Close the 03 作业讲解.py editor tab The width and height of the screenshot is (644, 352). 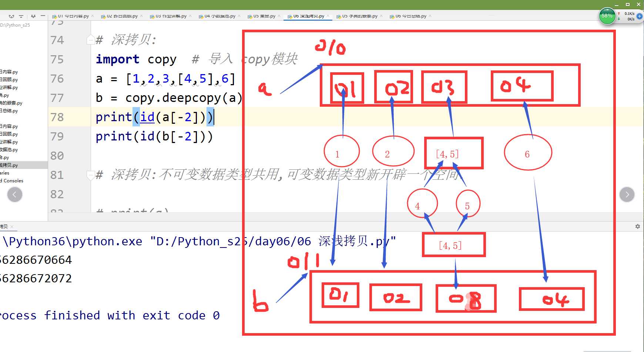190,16
